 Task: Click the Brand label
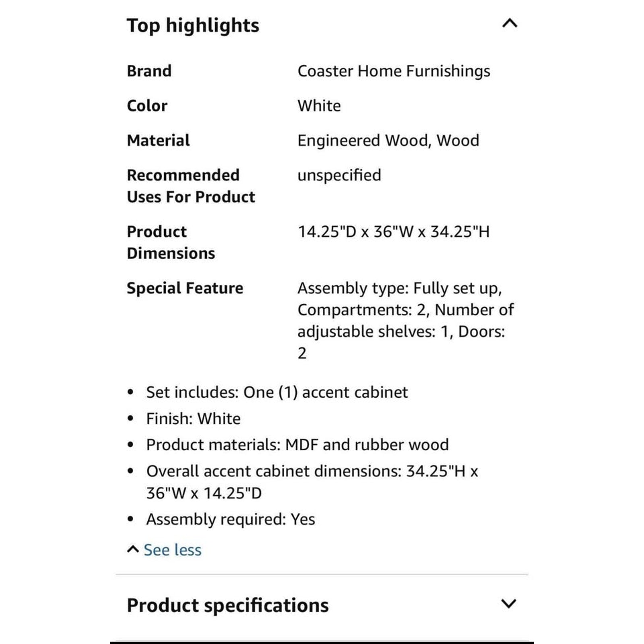tap(149, 71)
